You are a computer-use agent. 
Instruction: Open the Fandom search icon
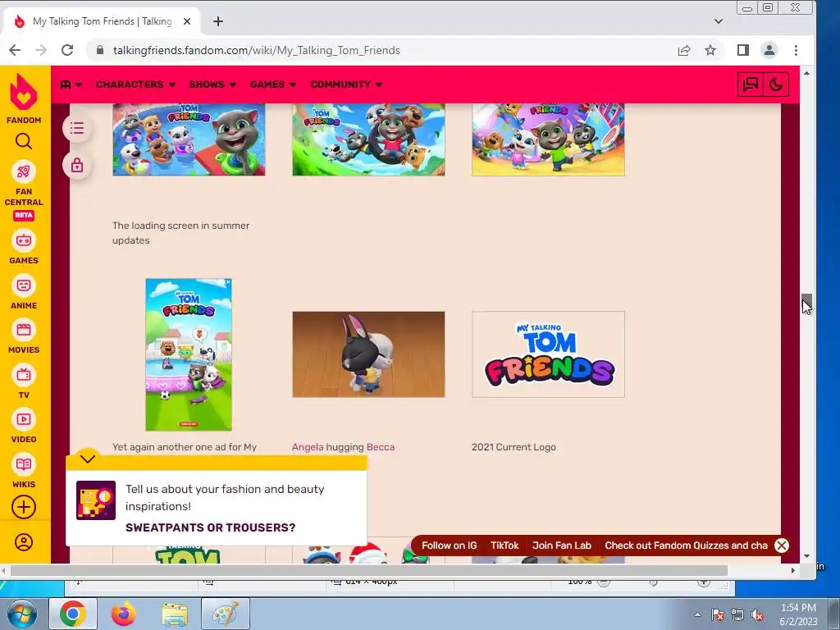point(24,141)
